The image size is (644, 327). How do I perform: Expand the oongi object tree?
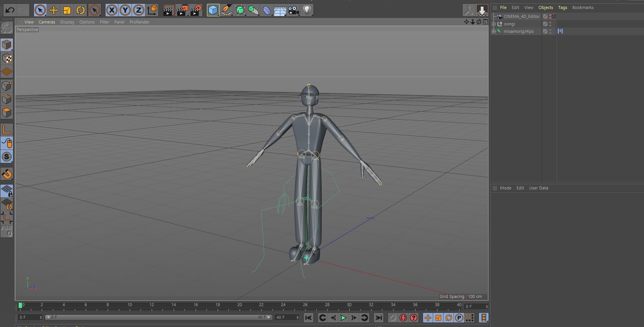tap(494, 24)
